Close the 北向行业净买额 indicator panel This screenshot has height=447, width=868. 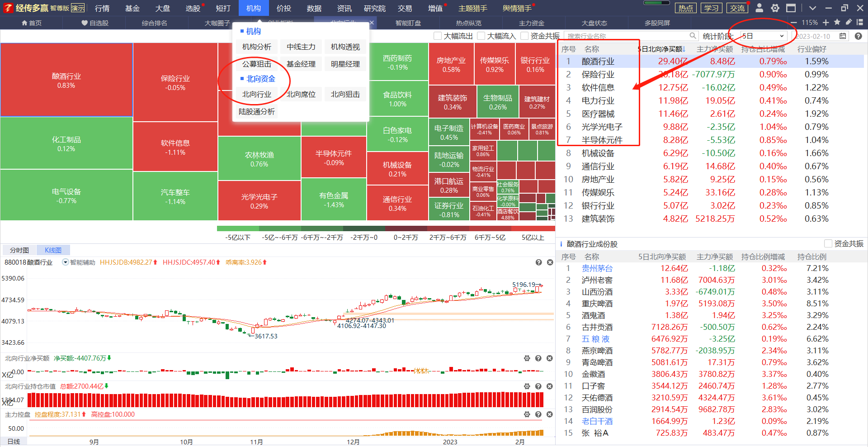[x=549, y=358]
